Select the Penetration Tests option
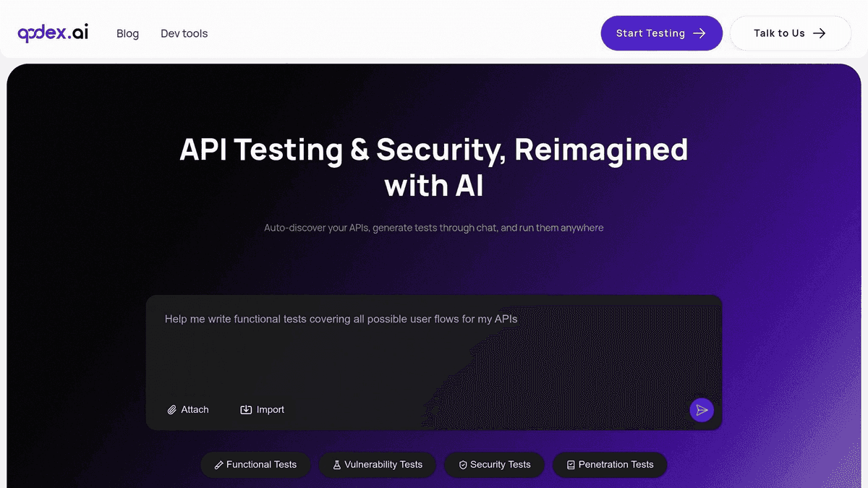Screen dimensions: 868x488 point(610,465)
